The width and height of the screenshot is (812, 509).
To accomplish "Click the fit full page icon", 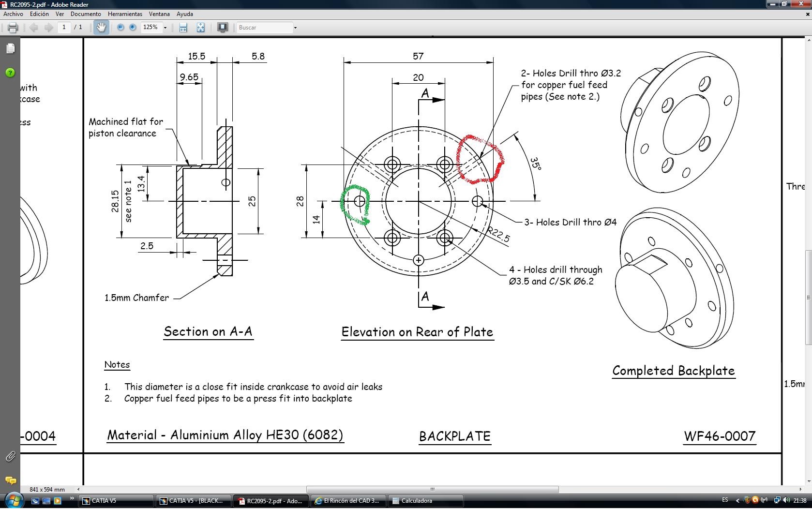I will [x=200, y=28].
